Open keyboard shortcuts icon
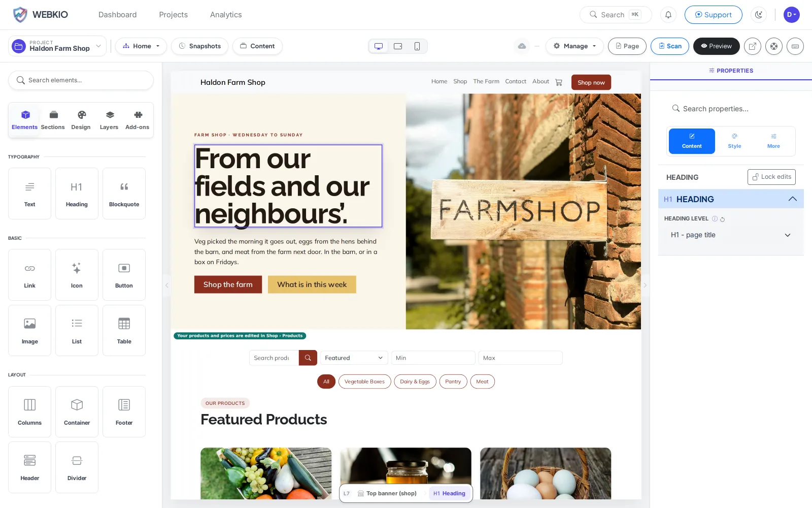The width and height of the screenshot is (812, 508). click(x=795, y=46)
